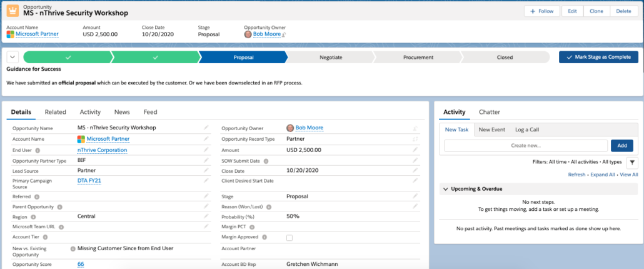Image resolution: width=644 pixels, height=269 pixels.
Task: Open DTA FY21 campaign link
Action: point(89,180)
